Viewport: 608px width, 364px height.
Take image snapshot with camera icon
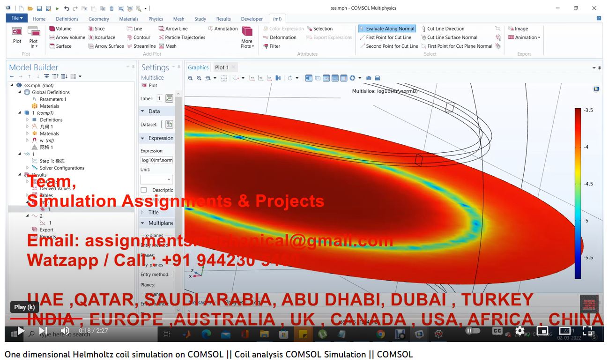pos(369,78)
